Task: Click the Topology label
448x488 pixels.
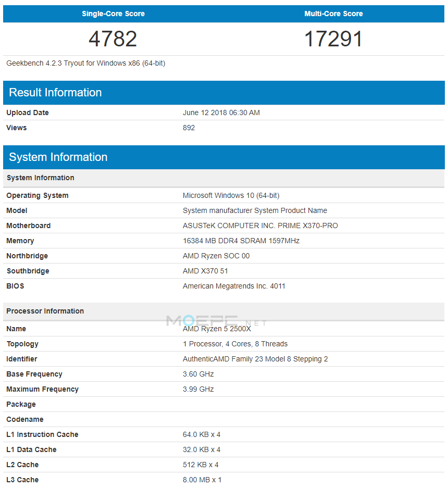Action: [x=22, y=344]
